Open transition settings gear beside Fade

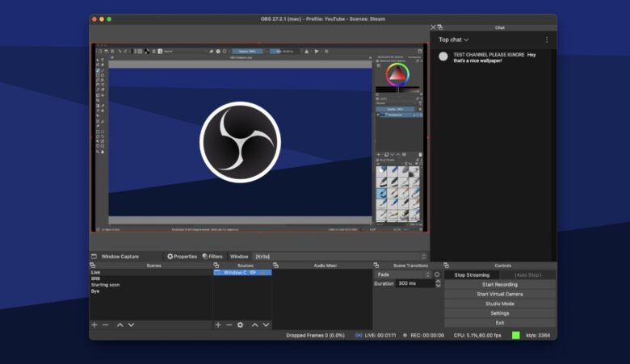click(x=437, y=274)
